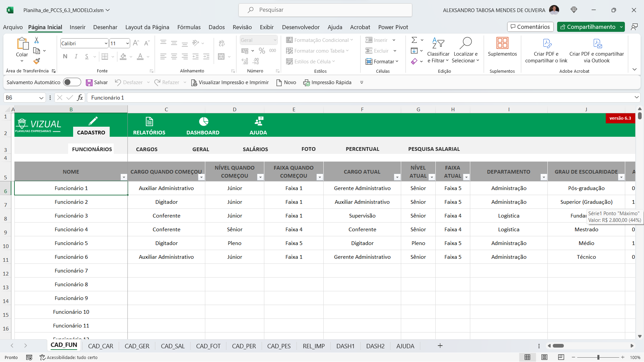
Task: Click the Suplementos add-ins icon
Action: tap(502, 43)
